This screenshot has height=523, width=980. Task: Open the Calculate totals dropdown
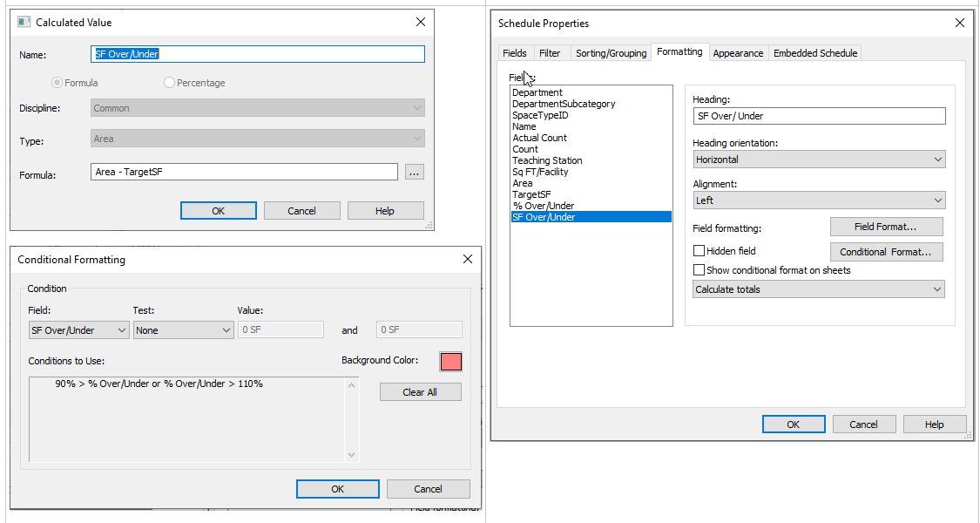[819, 289]
